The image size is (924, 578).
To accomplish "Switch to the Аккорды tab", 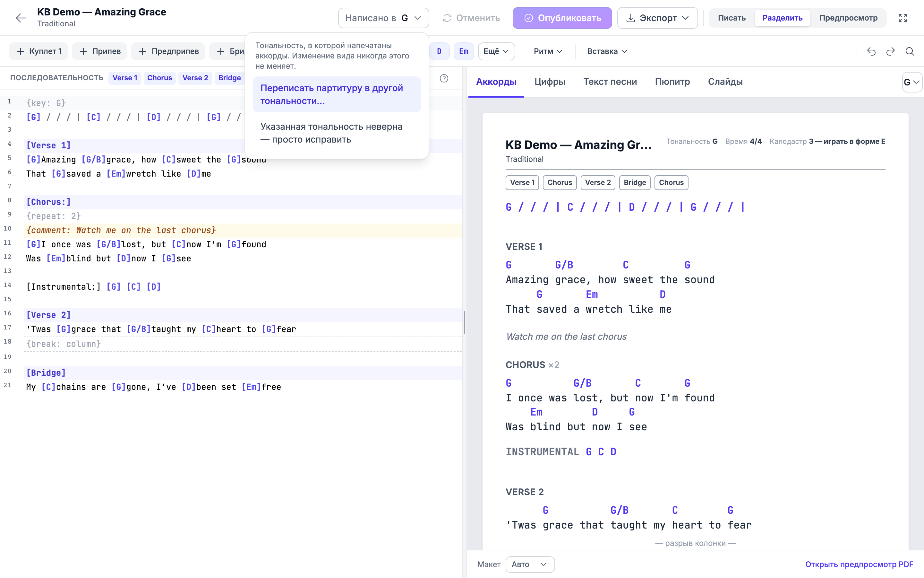I will (x=496, y=82).
